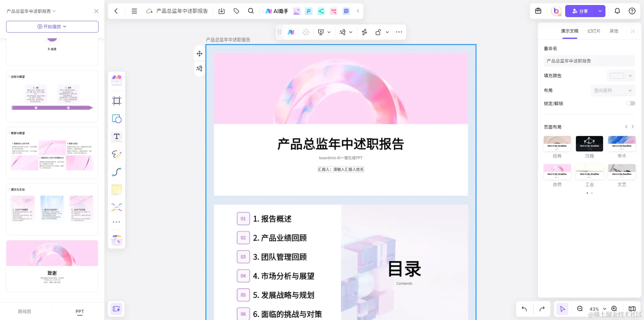Click 开始播放 to start the slideshow
Screen dimensions: 644x320
pyautogui.click(x=52, y=27)
